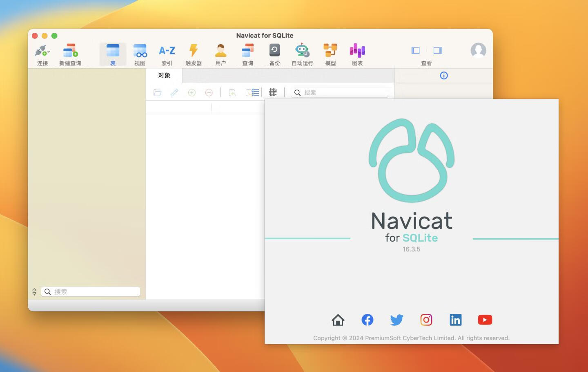
Task: Open the 触发器 (triggers) tool
Action: pyautogui.click(x=194, y=54)
